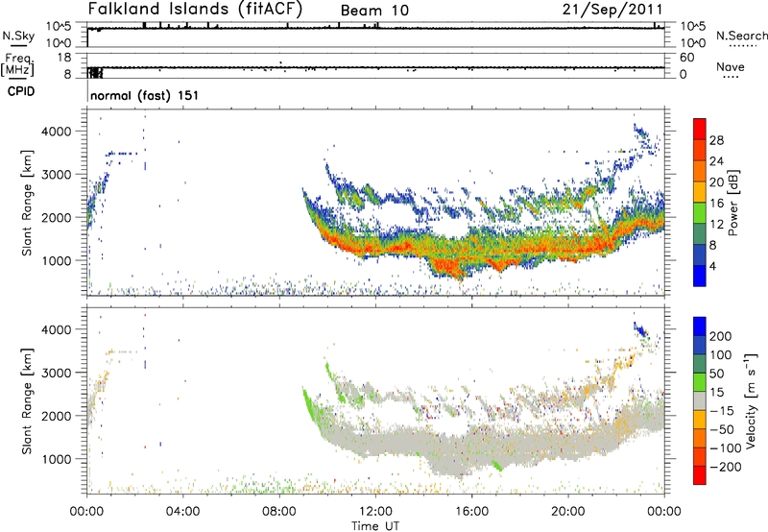
Task: Click the '60' tick on Nave axis
Action: coord(686,58)
